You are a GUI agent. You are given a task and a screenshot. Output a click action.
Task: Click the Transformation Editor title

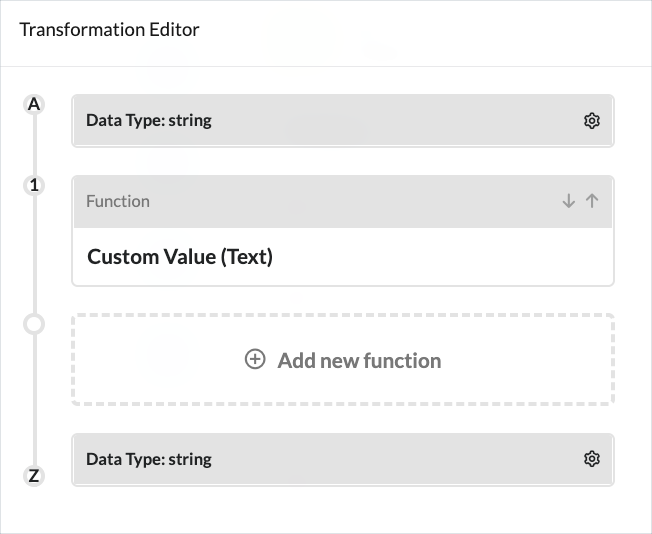pyautogui.click(x=109, y=29)
